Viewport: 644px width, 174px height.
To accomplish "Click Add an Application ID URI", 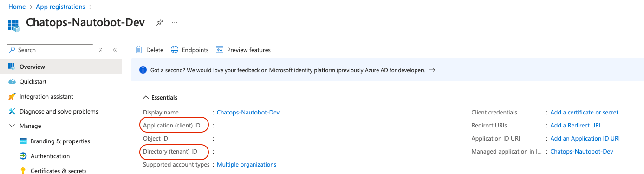I will [x=585, y=138].
